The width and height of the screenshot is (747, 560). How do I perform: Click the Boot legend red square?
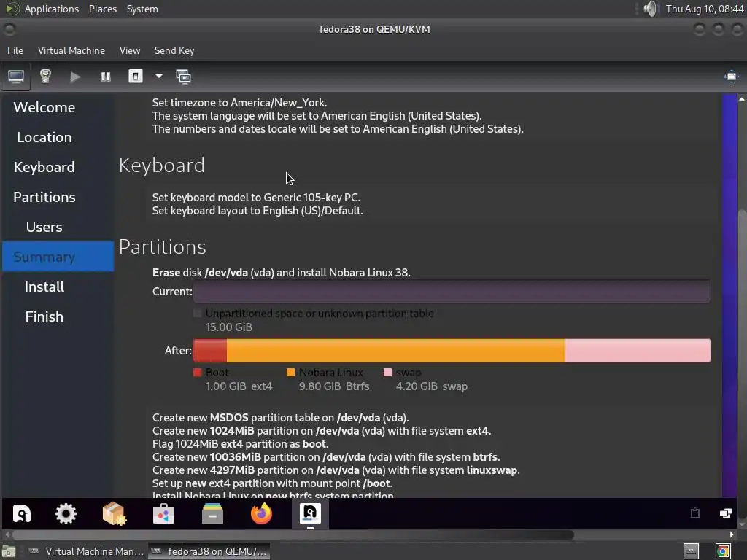198,373
